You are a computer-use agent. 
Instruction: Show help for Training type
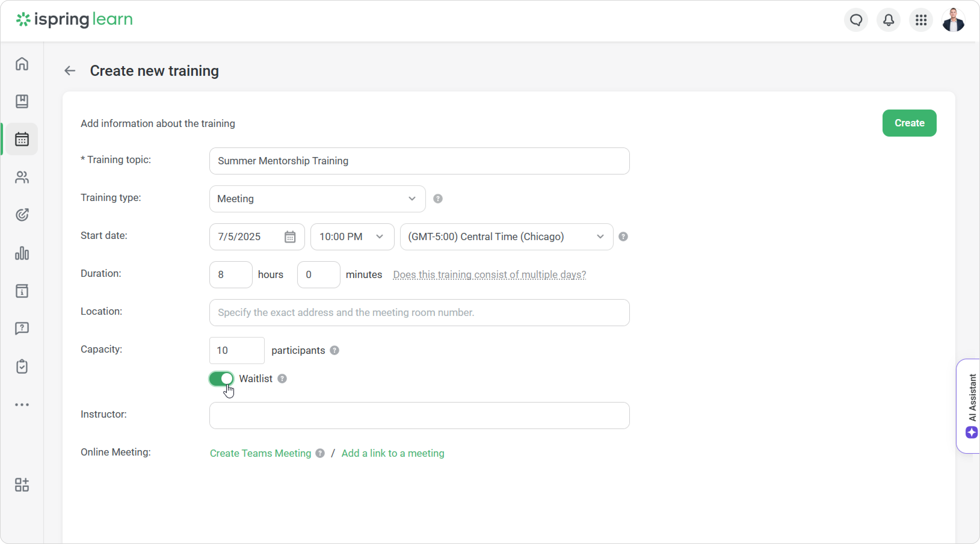[438, 199]
